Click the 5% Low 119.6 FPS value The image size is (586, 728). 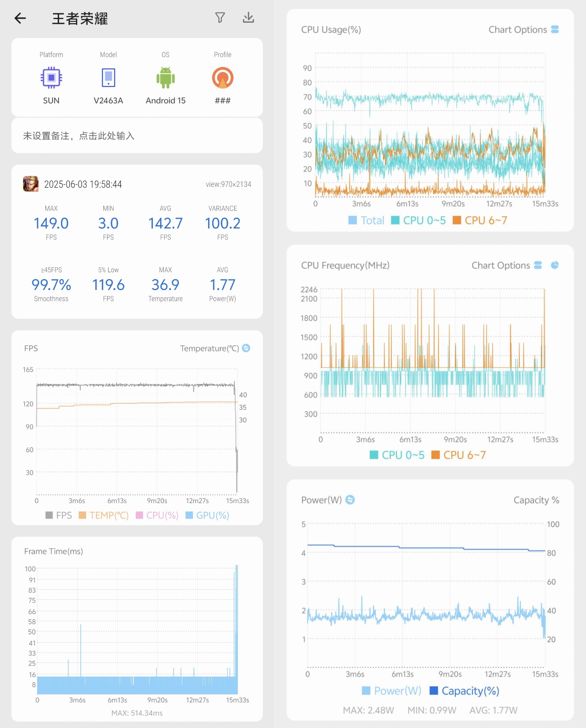108,285
